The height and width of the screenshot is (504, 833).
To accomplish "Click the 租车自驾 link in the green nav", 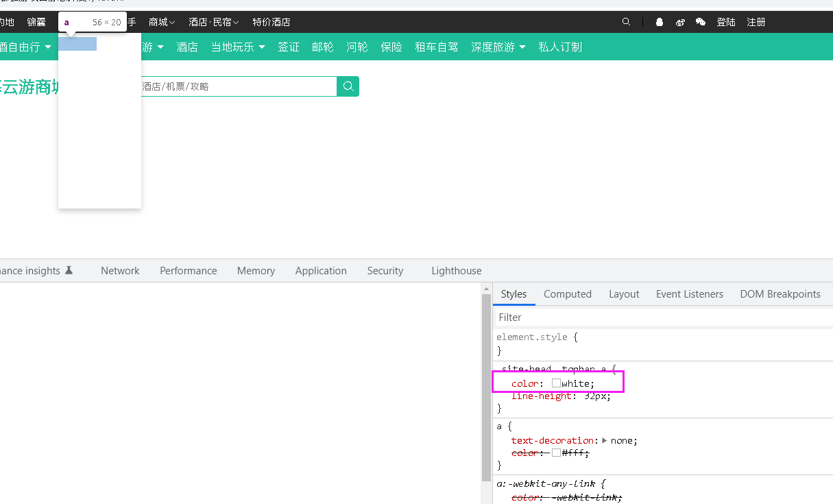I will pyautogui.click(x=437, y=47).
